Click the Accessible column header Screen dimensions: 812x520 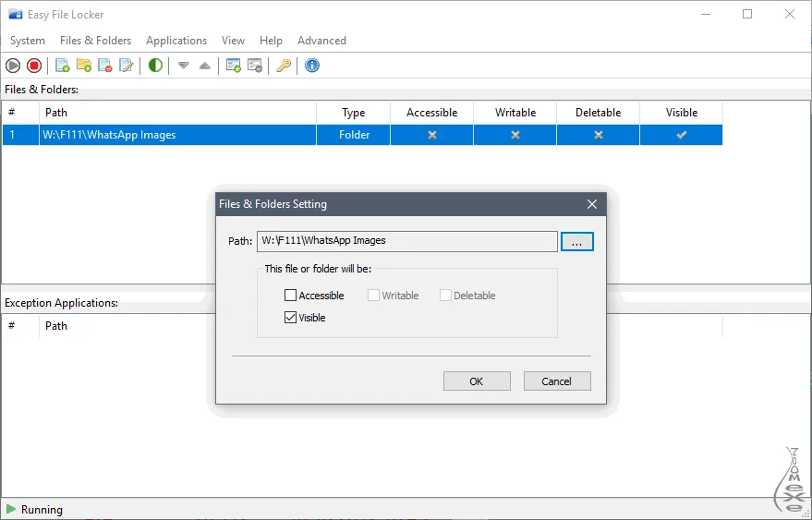(x=432, y=113)
